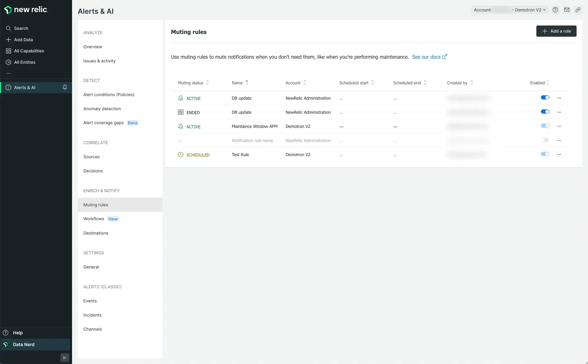Click the Help label in sidebar
The width and height of the screenshot is (588, 364).
[x=18, y=333]
